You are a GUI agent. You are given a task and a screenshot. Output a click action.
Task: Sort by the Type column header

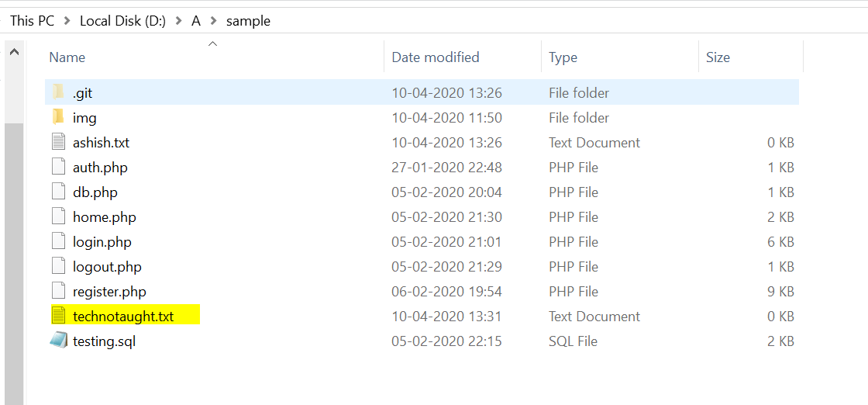coord(563,57)
